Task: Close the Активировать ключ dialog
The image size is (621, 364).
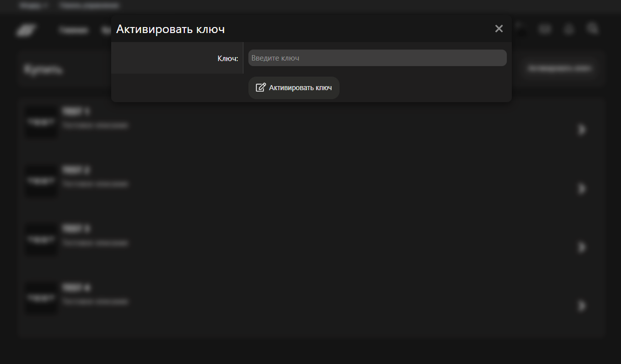Action: click(498, 29)
